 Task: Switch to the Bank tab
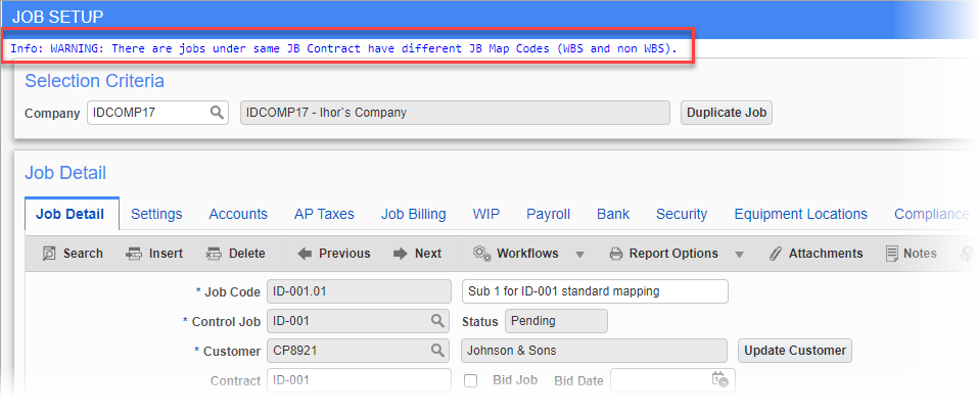pyautogui.click(x=613, y=215)
